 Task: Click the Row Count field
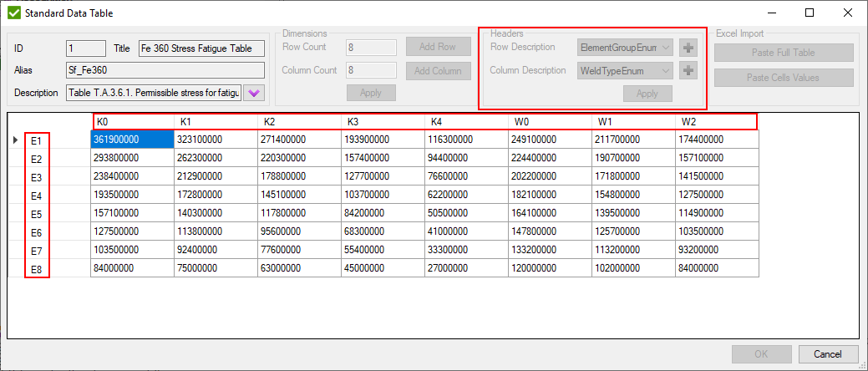371,47
